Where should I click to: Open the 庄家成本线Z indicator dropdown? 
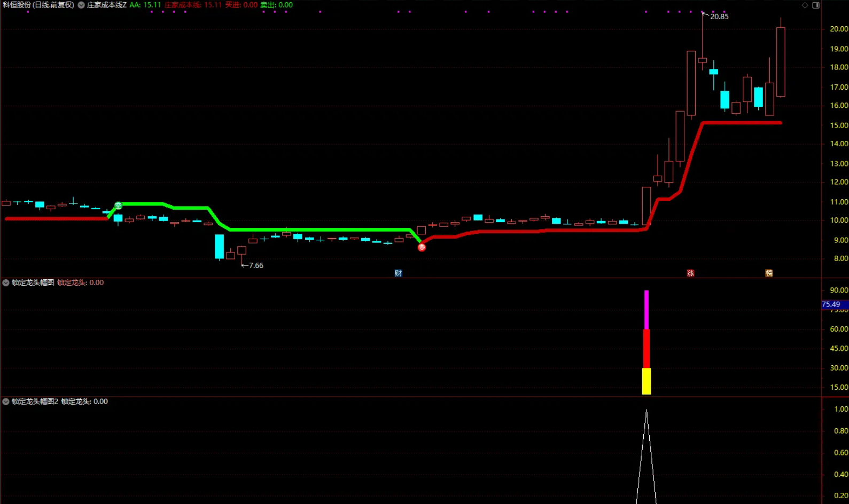tap(81, 5)
